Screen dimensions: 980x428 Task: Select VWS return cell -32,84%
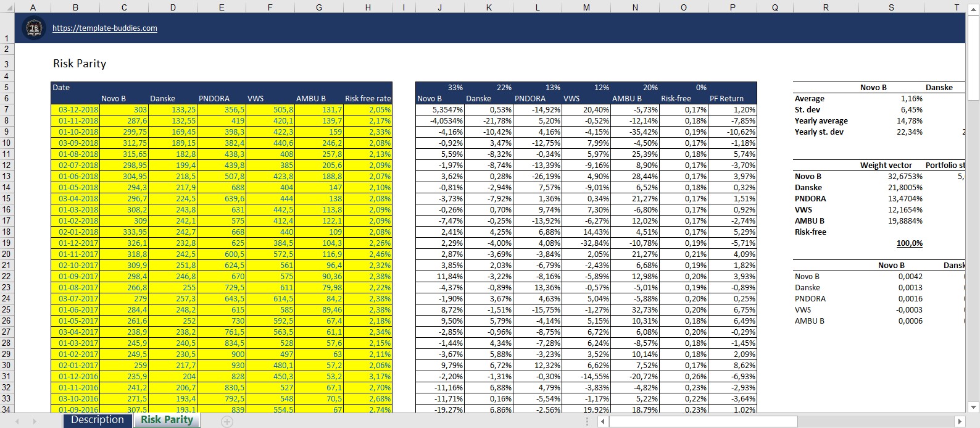pyautogui.click(x=586, y=243)
